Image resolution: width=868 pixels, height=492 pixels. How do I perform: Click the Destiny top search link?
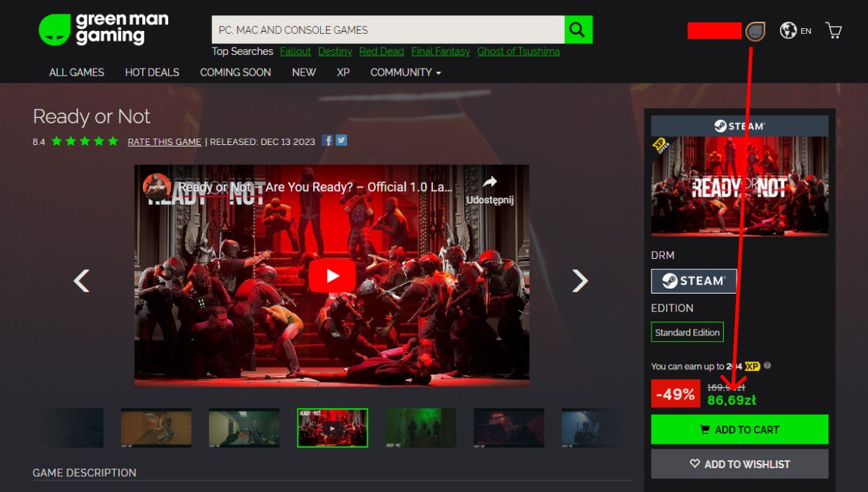click(x=335, y=51)
